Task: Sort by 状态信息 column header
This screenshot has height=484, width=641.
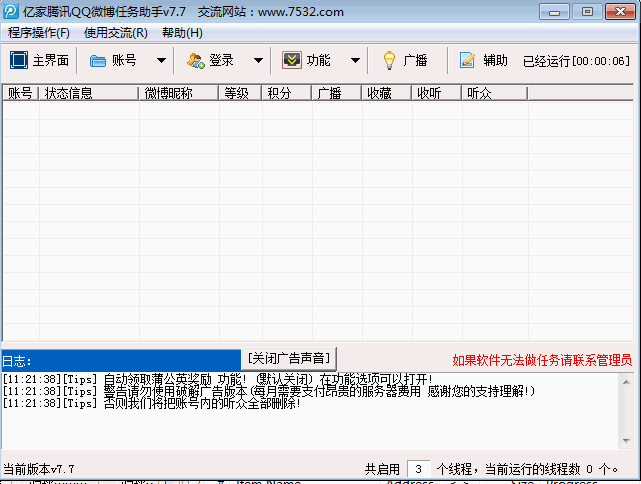Action: click(89, 93)
